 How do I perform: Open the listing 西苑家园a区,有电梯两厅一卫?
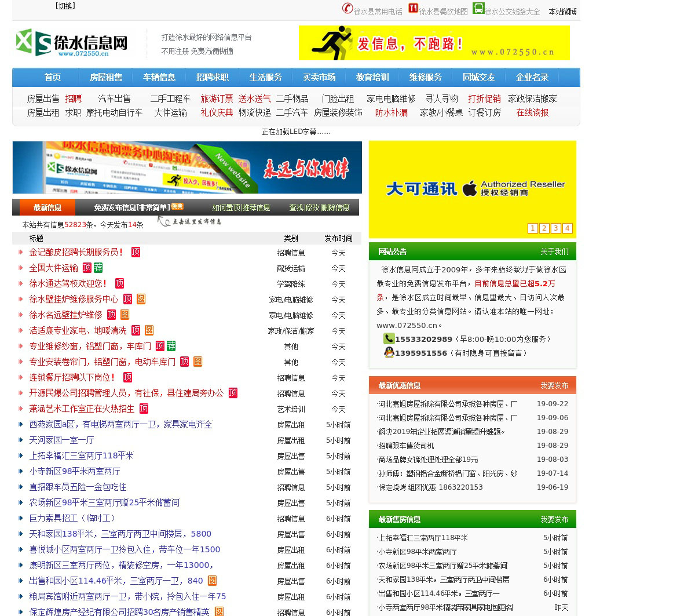(x=120, y=424)
